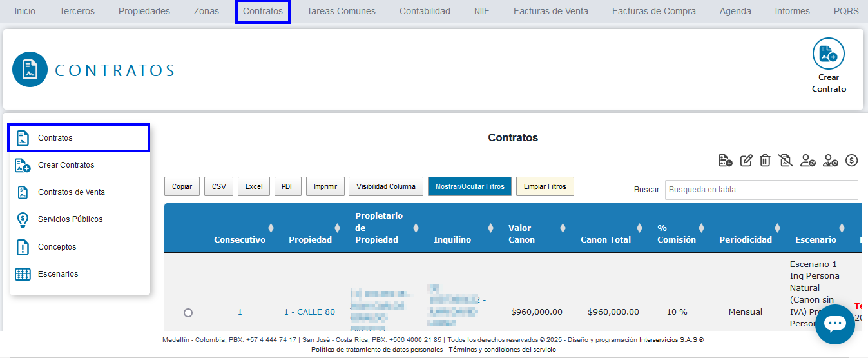868x358 pixels.
Task: Toggle Mostrar/Ocultar Filtros
Action: [x=470, y=186]
